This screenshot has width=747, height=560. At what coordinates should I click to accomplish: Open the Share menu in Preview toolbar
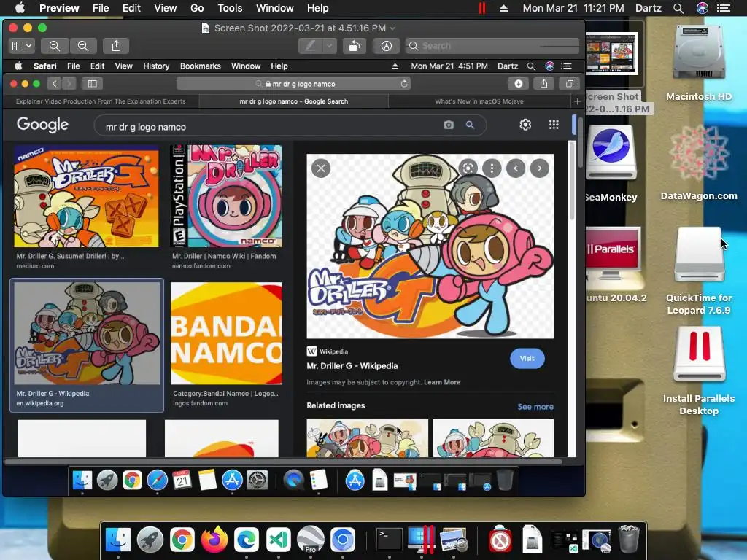[x=116, y=46]
